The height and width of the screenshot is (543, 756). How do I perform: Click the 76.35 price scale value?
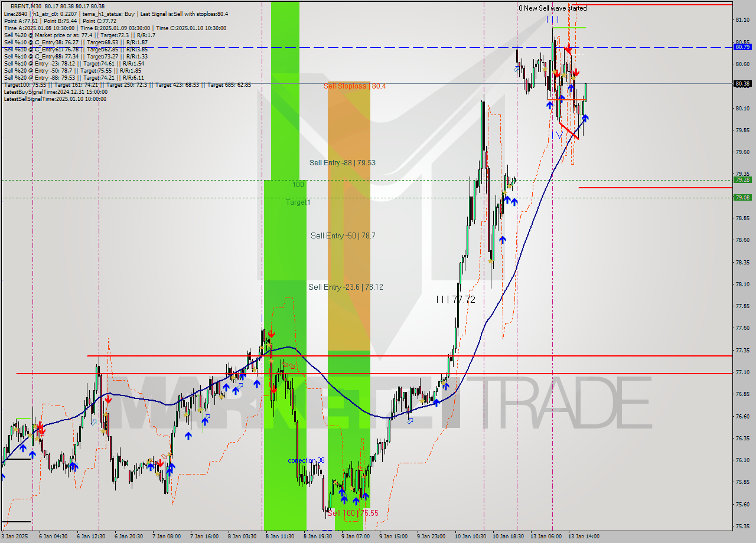tap(742, 438)
